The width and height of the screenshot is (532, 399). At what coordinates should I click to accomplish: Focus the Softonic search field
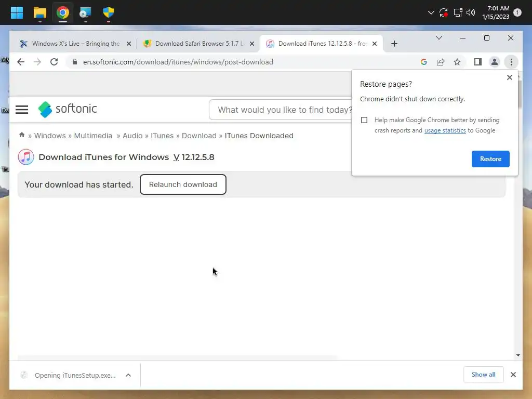tap(281, 110)
